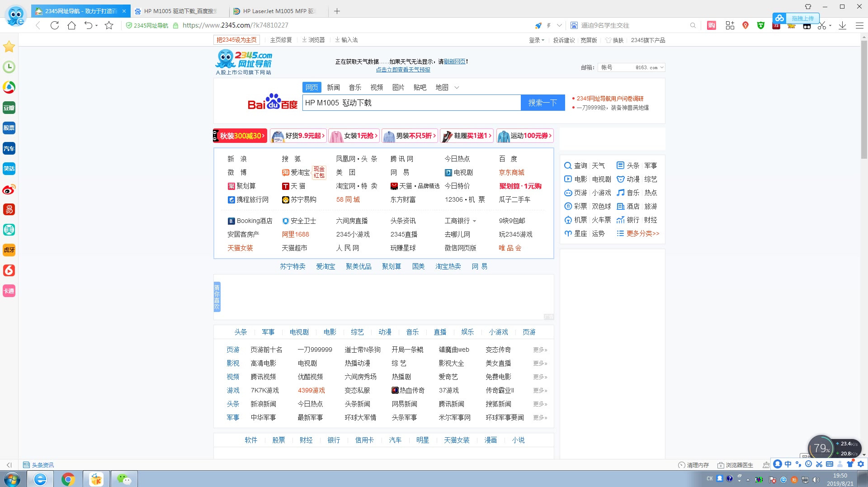Expand more search categories after 地图
Screen dimensions: 868x487
click(457, 87)
